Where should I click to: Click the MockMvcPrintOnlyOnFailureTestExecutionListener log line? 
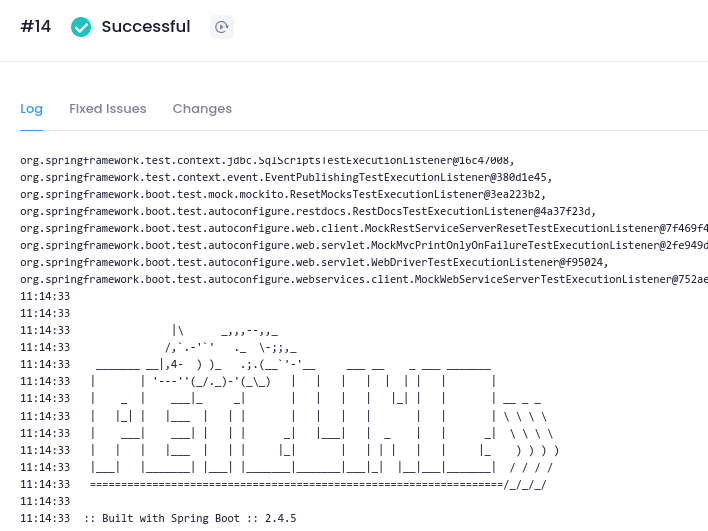point(364,246)
